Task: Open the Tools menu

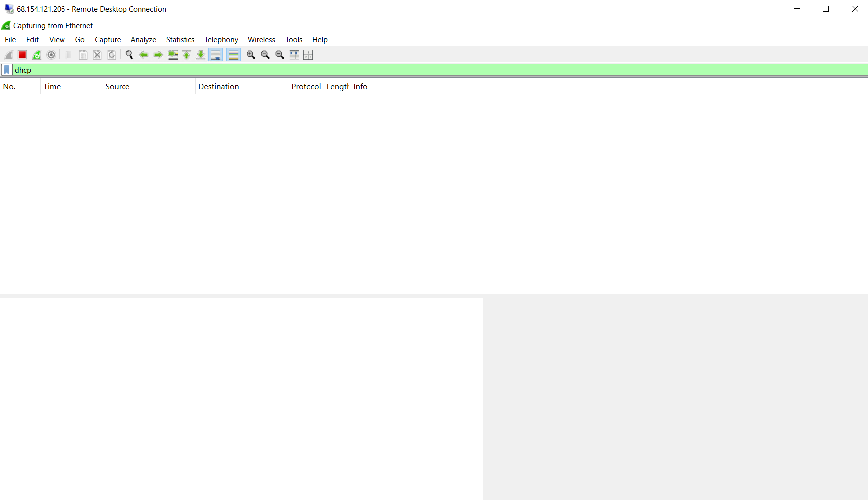Action: coord(294,40)
